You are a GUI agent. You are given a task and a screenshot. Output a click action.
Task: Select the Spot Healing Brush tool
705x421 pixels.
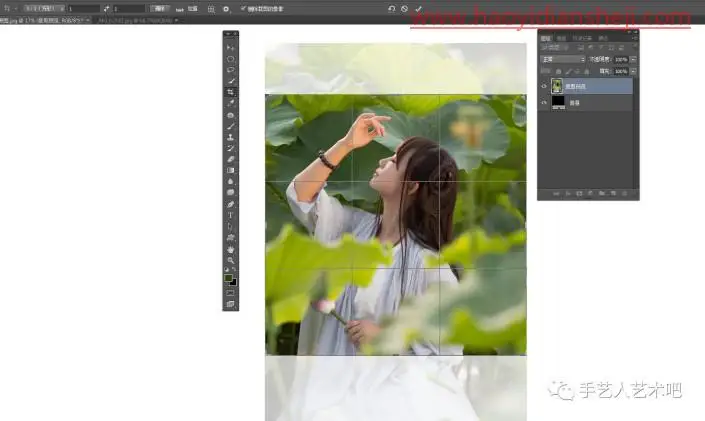pos(231,115)
